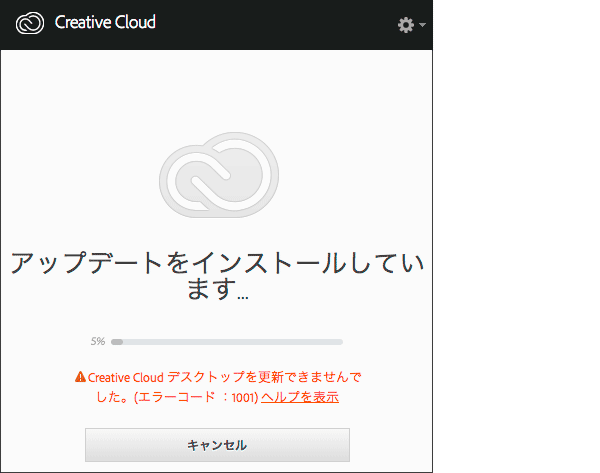Click the "ます..." heading continuation text

pyautogui.click(x=216, y=291)
